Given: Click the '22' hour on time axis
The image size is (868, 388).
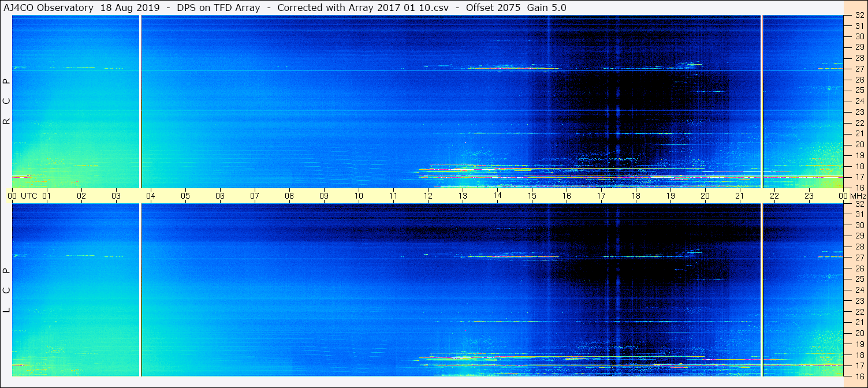Looking at the screenshot, I should [774, 196].
